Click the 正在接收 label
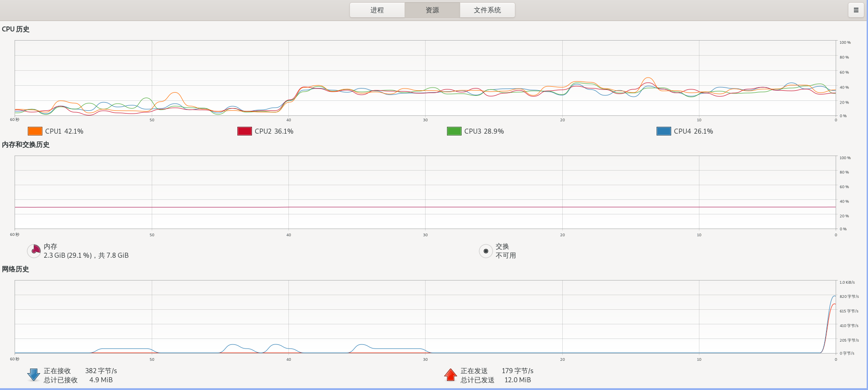This screenshot has height=390, width=868. [57, 371]
